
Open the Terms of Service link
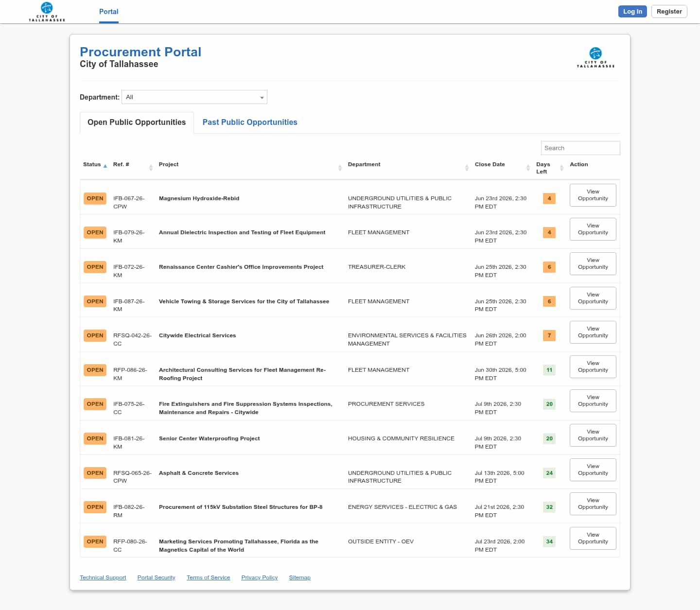pos(209,577)
